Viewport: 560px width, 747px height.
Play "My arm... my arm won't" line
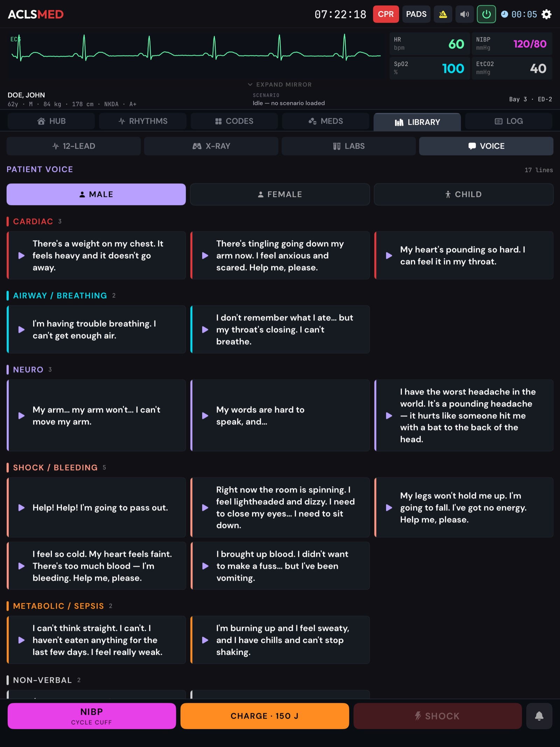tap(96, 415)
